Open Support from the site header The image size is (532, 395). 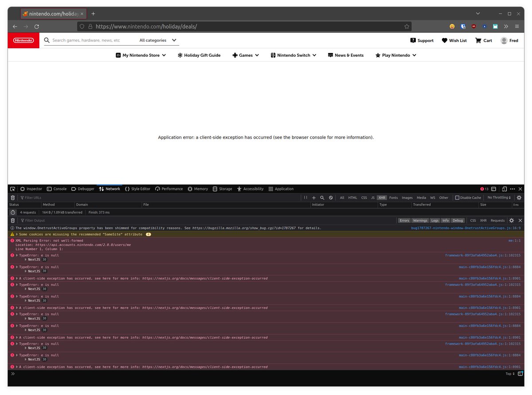pos(422,40)
